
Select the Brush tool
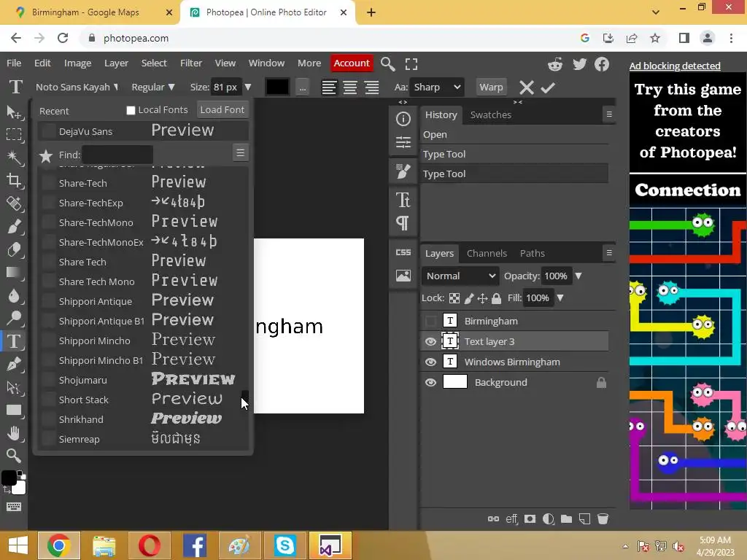point(14,226)
